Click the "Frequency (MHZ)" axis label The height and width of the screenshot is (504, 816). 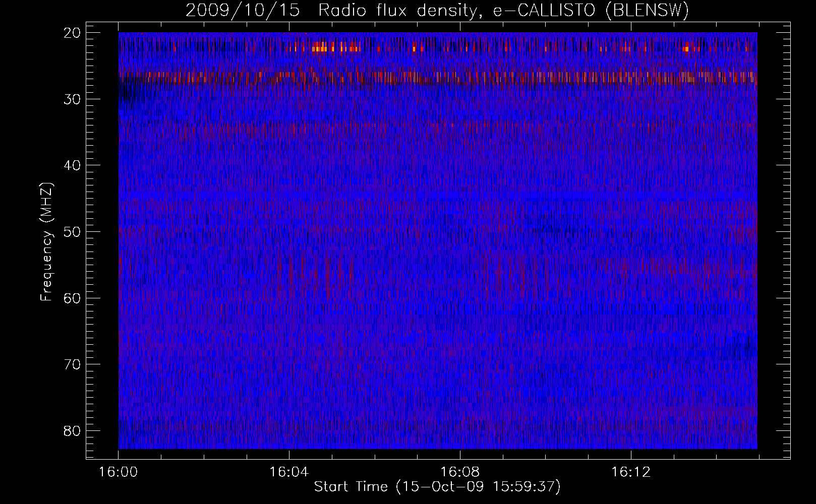point(46,242)
